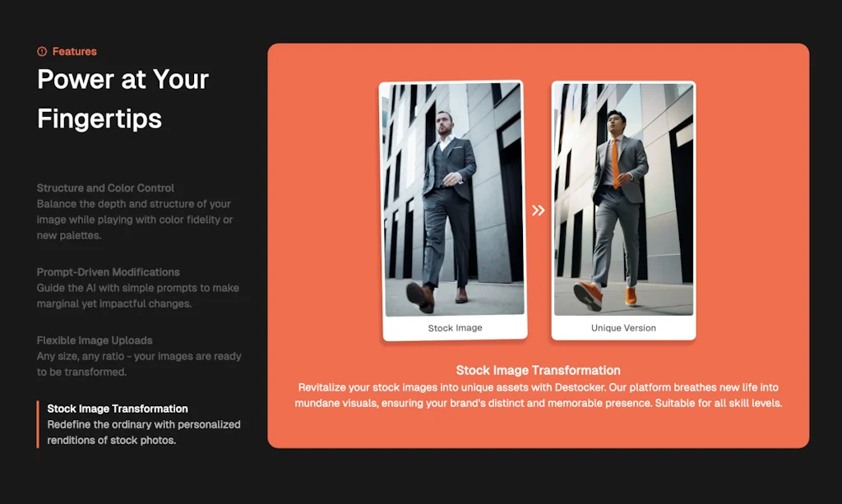The height and width of the screenshot is (504, 842).
Task: Click the Stock Image caption label
Action: (453, 327)
